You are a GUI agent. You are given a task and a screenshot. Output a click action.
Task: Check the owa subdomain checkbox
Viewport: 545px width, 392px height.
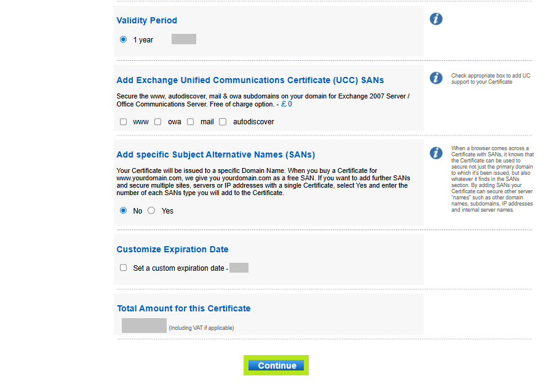pyautogui.click(x=158, y=122)
